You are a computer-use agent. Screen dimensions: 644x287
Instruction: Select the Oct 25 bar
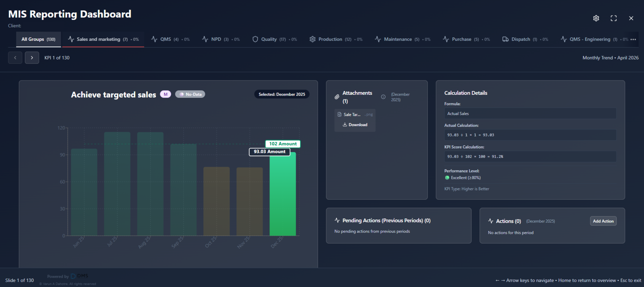point(217,201)
